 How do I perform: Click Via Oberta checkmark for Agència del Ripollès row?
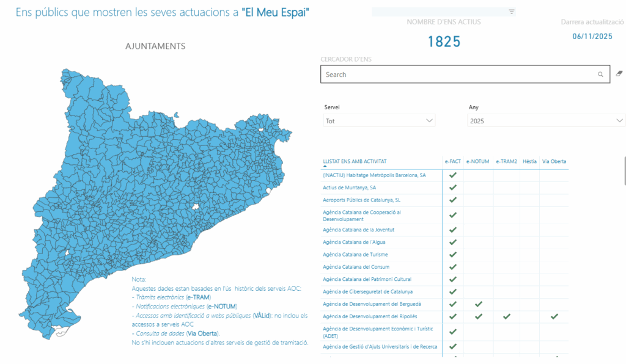click(x=554, y=316)
